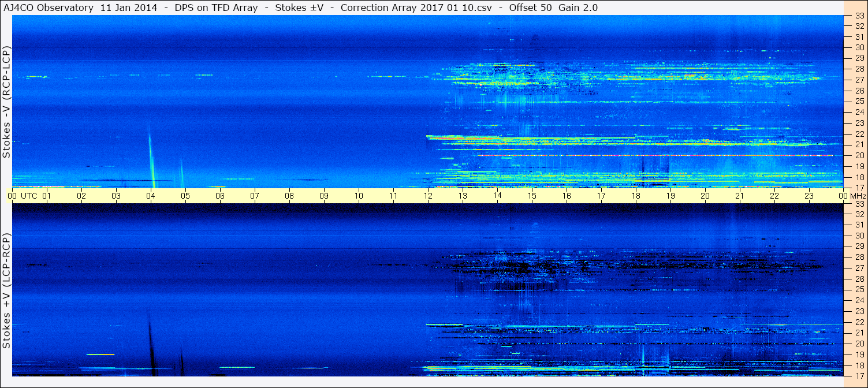Screen dimensions: 868x388
Task: Click the 'AJ4CO Observatory' title text
Action: (47, 8)
